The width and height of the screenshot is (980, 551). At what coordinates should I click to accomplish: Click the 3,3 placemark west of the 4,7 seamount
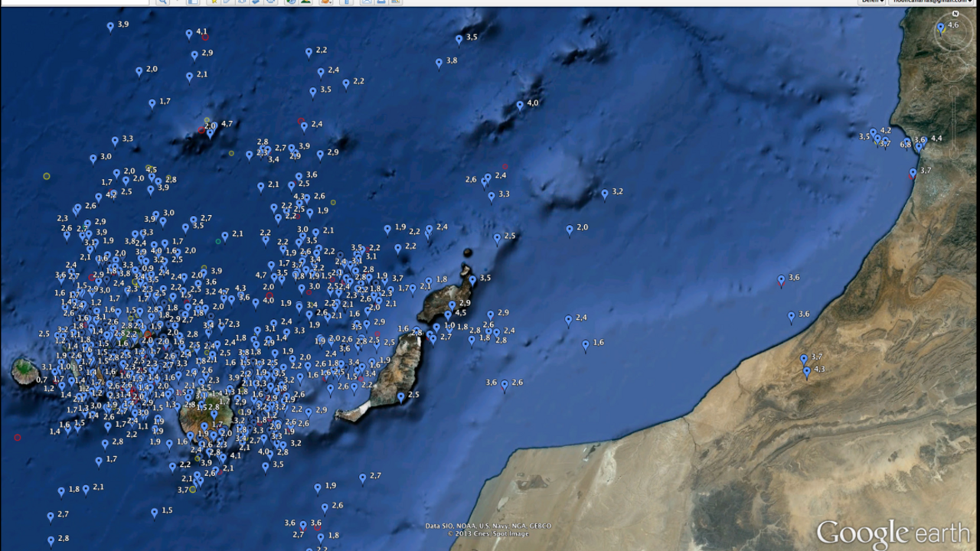point(115,142)
